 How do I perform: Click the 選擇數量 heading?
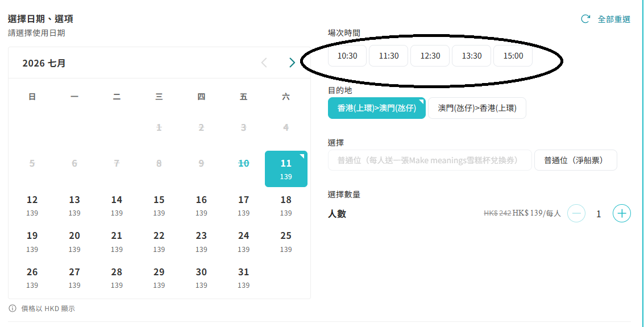(344, 194)
